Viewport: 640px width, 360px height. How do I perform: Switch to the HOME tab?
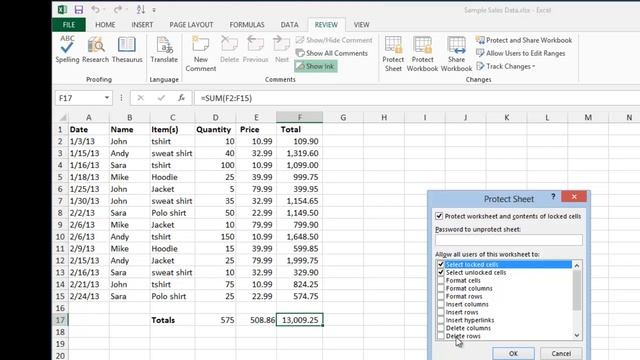point(105,25)
